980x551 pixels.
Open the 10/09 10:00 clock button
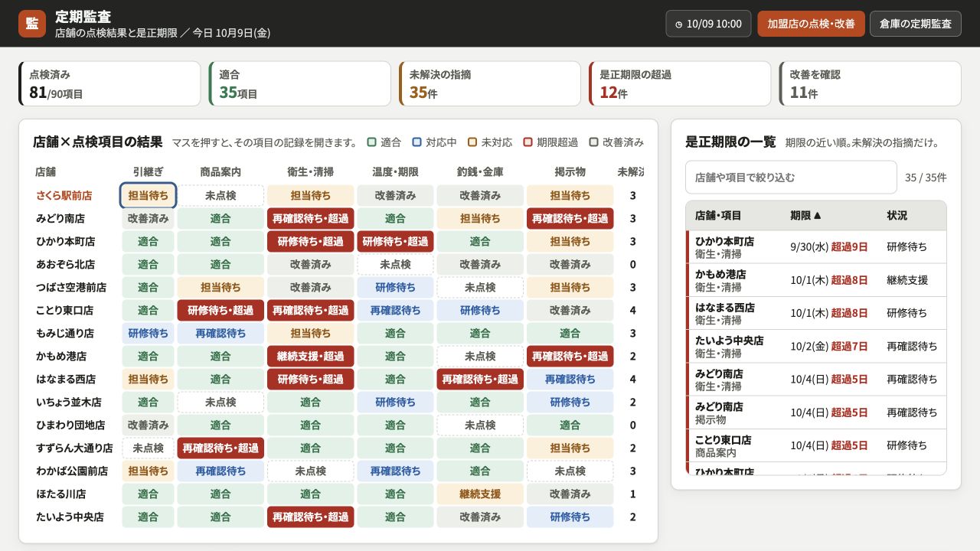709,24
